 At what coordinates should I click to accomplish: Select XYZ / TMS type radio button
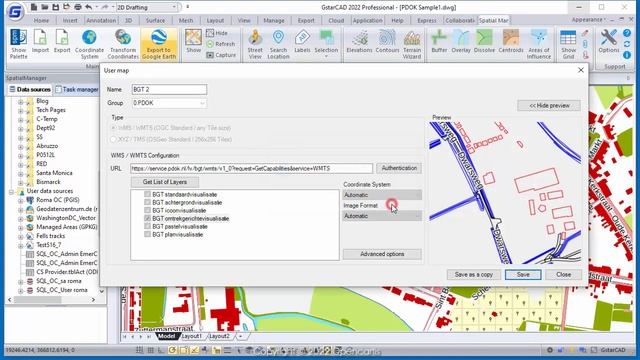[113, 139]
